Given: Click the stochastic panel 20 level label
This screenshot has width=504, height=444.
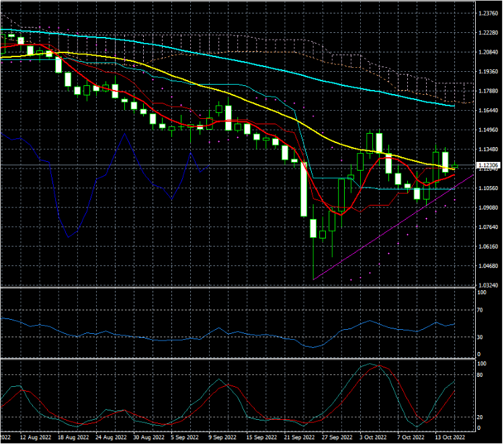Looking at the screenshot, I should [480, 417].
